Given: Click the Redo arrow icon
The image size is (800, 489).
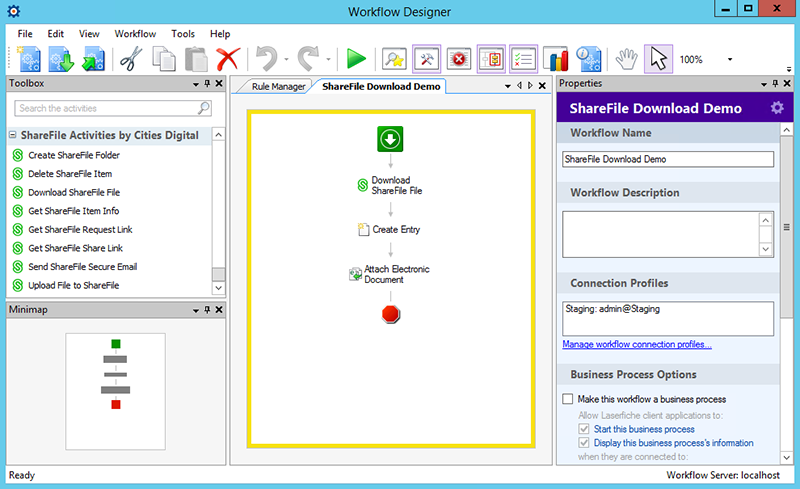Looking at the screenshot, I should pos(309,59).
